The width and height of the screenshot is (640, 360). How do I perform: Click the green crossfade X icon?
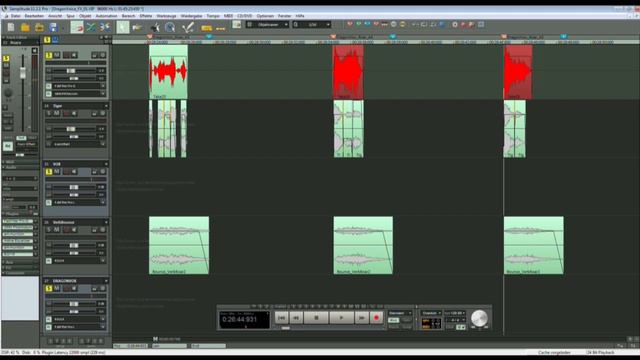pos(91,27)
